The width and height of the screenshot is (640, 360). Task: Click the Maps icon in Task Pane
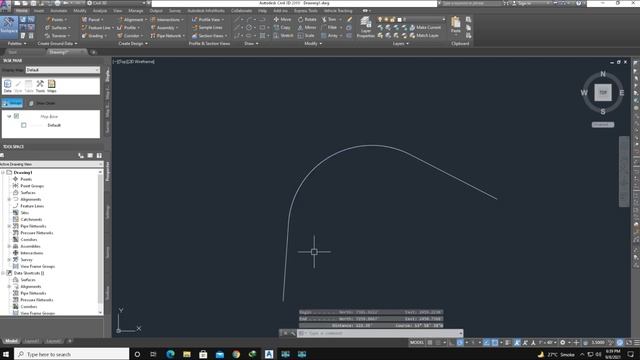(51, 86)
